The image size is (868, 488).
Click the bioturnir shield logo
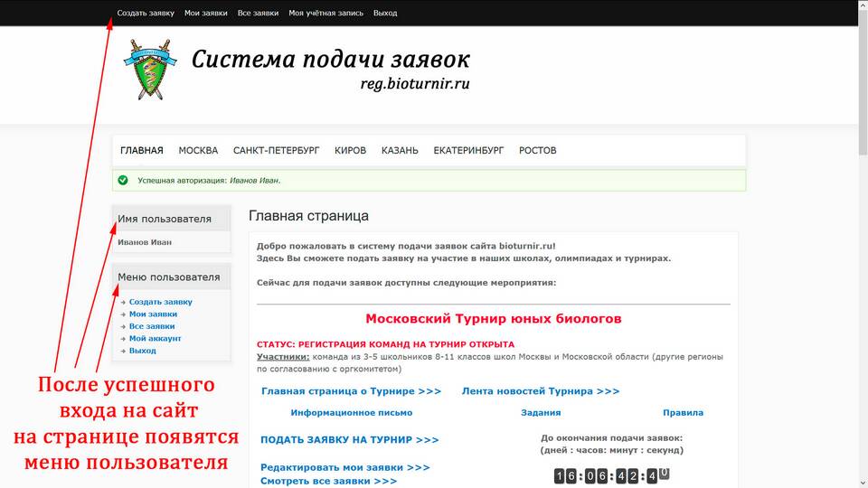[150, 70]
